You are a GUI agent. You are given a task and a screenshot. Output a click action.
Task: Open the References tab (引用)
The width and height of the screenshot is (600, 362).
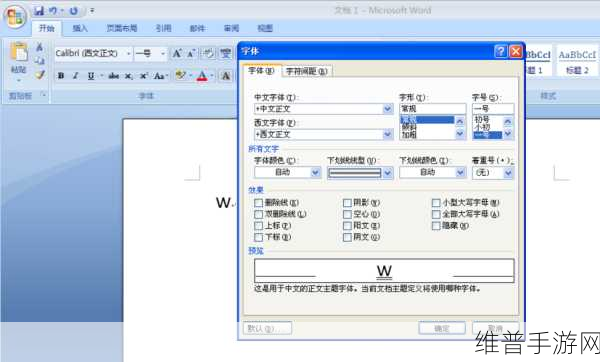coord(163,28)
